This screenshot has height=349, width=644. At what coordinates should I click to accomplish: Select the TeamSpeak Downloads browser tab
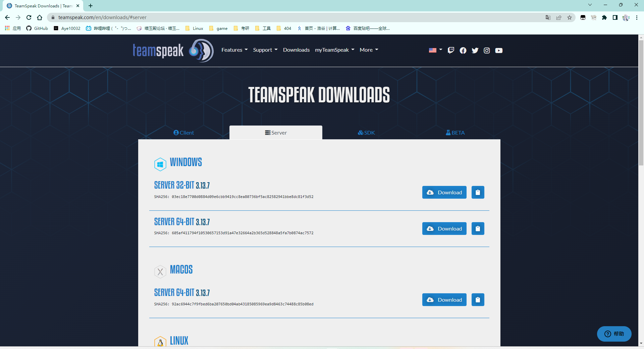tap(43, 6)
